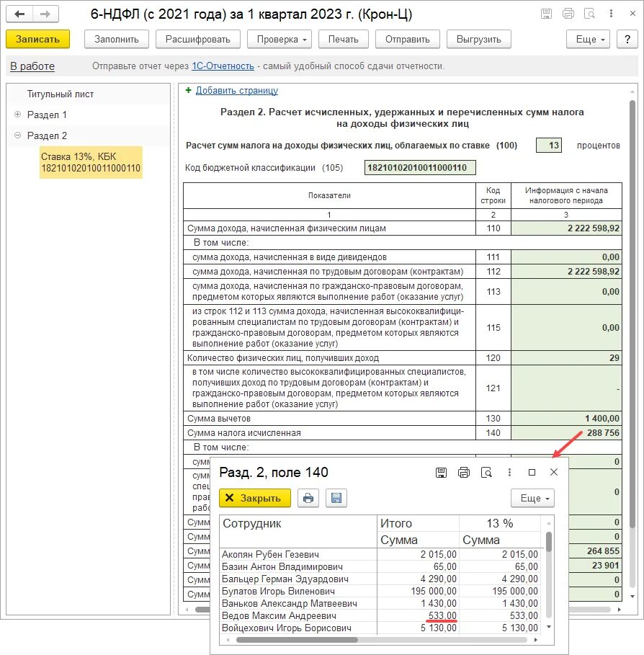Viewport: 644px width, 655px height.
Task: Open the Проверка dropdown menu
Action: click(279, 39)
